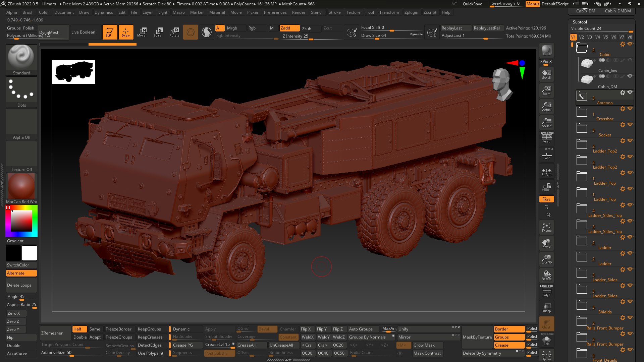644x362 pixels.
Task: Toggle Solo mode icon
Action: [546, 340]
